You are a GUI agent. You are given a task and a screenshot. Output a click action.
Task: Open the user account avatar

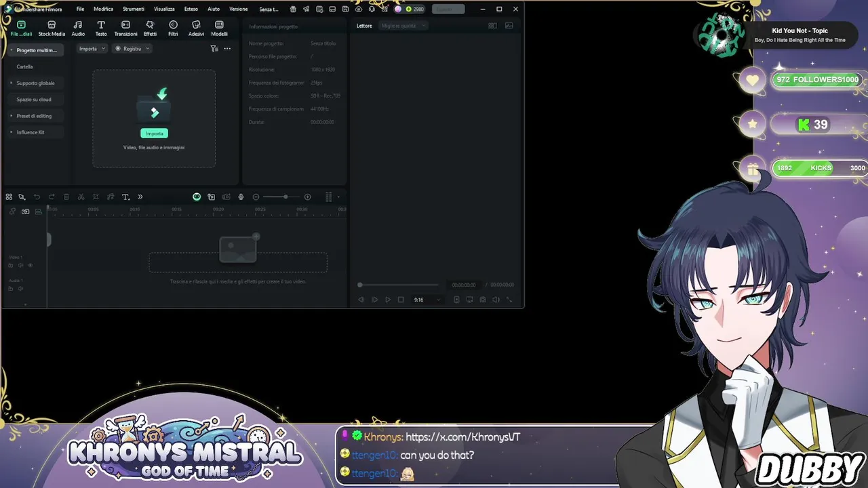coord(398,9)
